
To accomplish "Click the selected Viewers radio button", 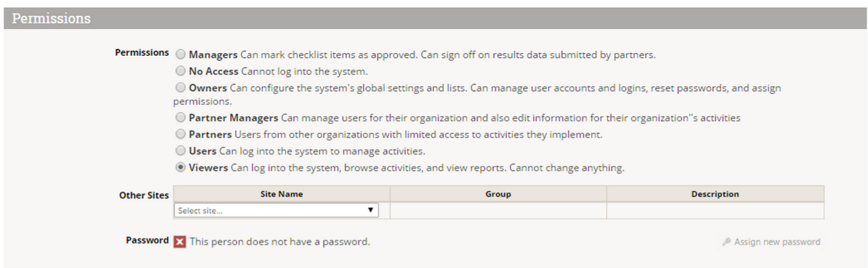I will [180, 167].
